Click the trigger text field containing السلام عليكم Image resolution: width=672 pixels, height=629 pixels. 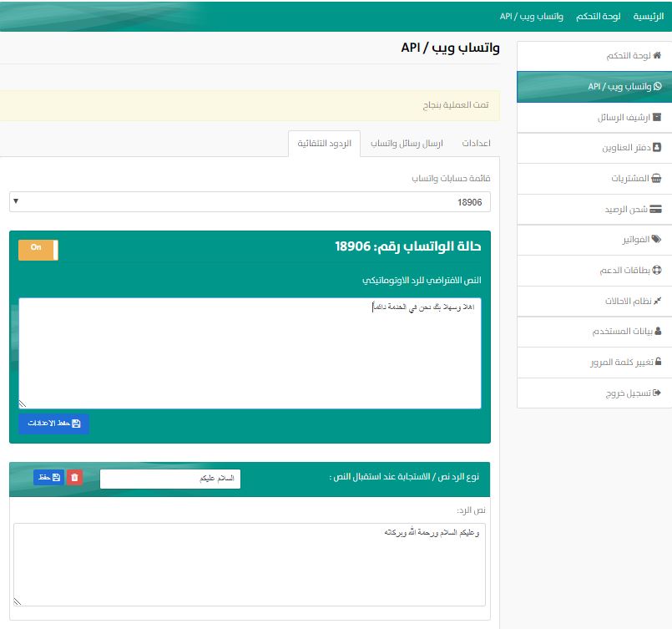[170, 479]
